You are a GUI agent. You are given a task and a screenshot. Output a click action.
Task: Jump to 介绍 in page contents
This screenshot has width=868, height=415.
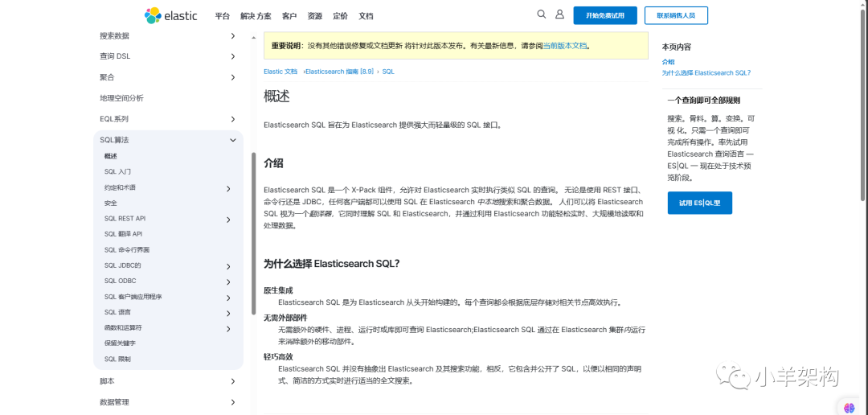click(668, 62)
